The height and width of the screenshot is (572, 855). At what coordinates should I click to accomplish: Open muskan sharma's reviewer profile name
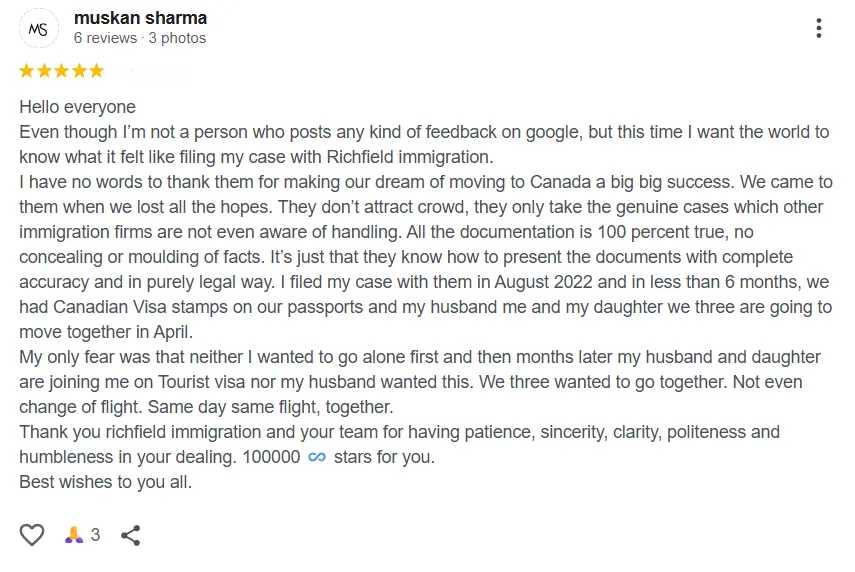tap(140, 18)
